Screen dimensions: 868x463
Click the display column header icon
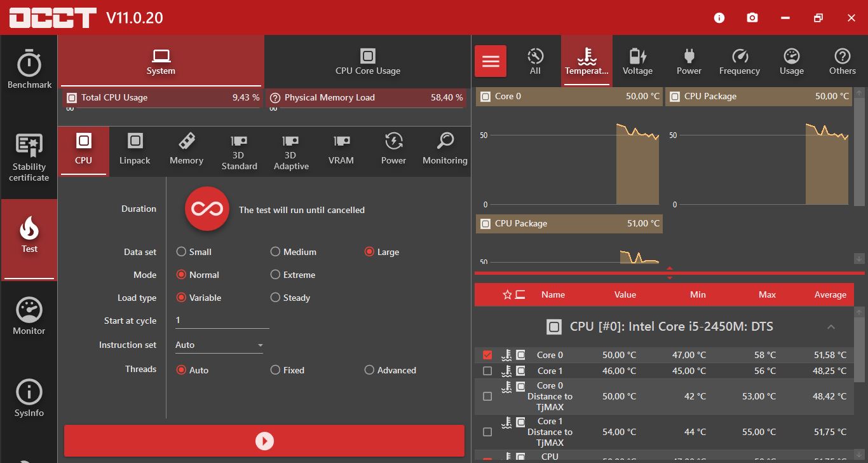coord(520,294)
